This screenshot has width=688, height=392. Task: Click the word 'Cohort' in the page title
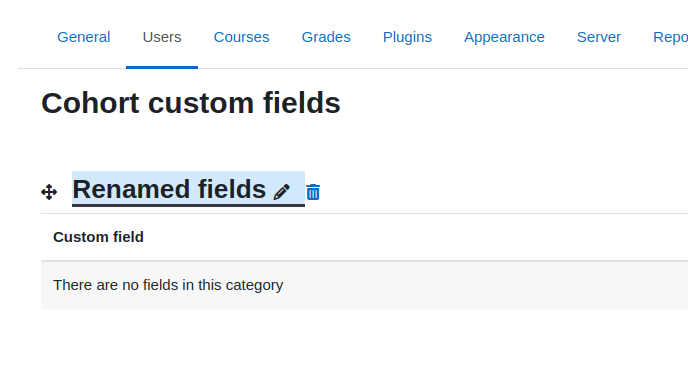click(90, 103)
